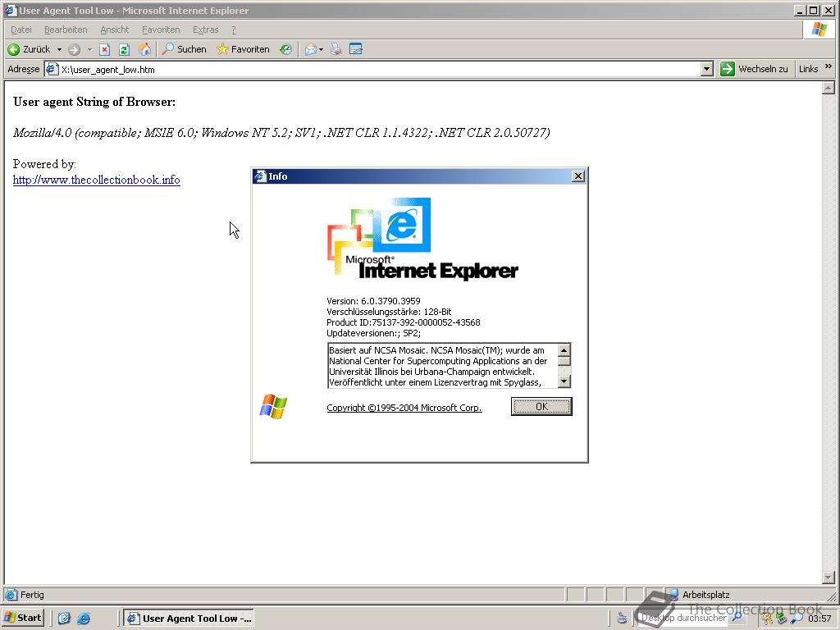Expand the Mail dropdown arrow

pos(321,49)
